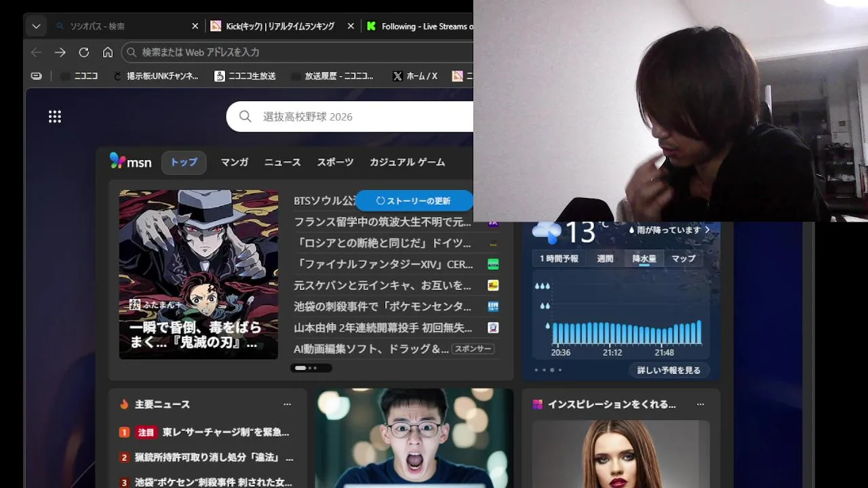Click the 詳しい予報を見る button
This screenshot has width=868, height=488.
coord(669,370)
